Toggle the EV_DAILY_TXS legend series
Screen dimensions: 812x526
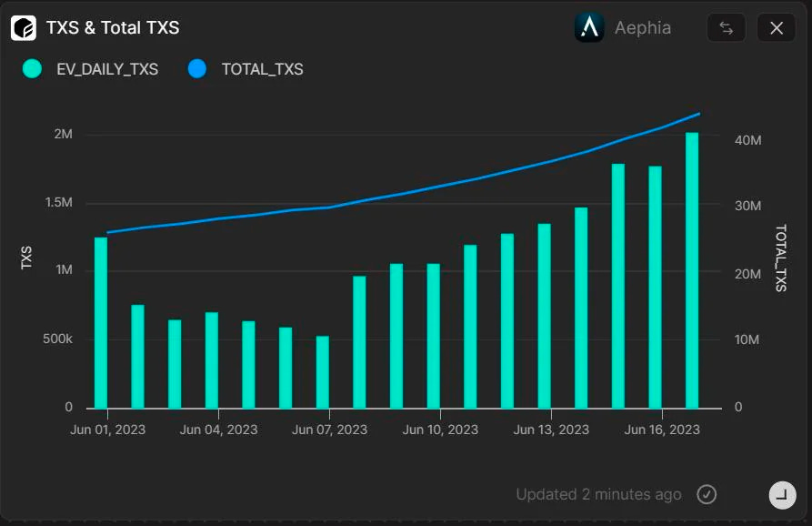point(91,69)
